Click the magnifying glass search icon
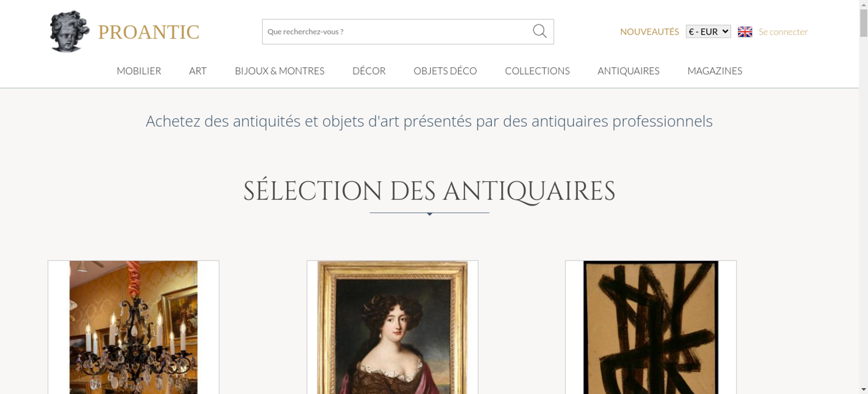 pos(539,31)
